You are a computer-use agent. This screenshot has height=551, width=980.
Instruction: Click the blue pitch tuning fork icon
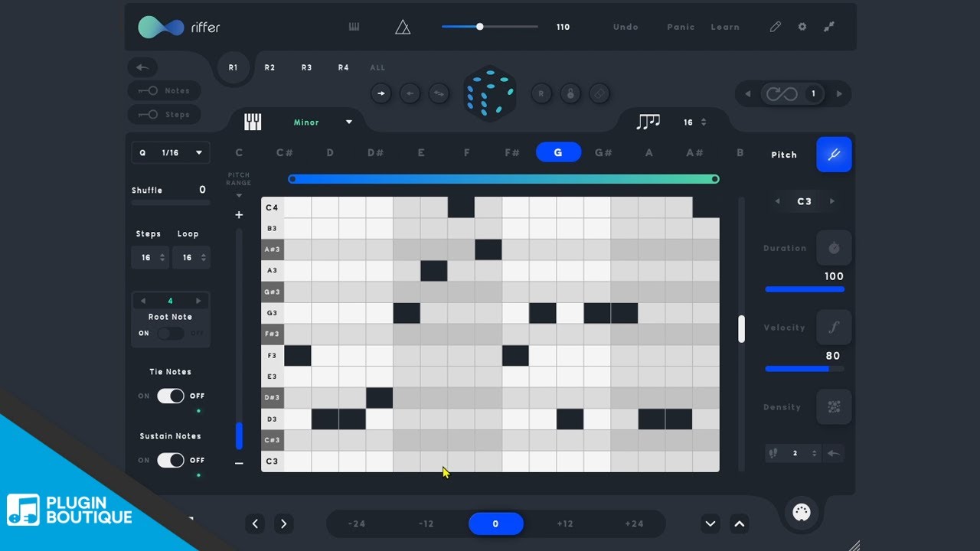(834, 155)
